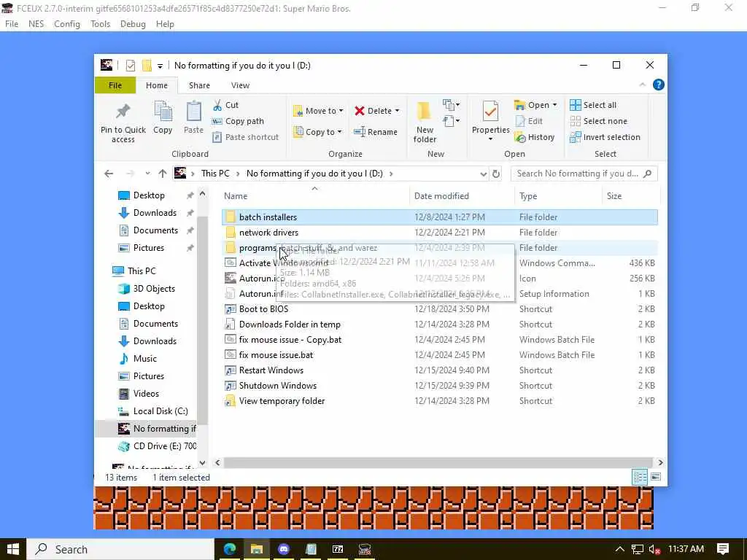747x560 pixels.
Task: Click Pin to Quick access icon
Action: coord(123,112)
